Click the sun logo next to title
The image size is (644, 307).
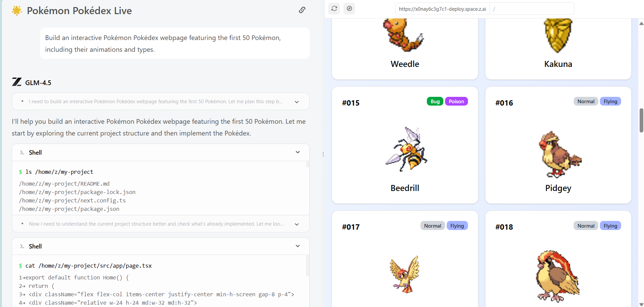pos(17,10)
